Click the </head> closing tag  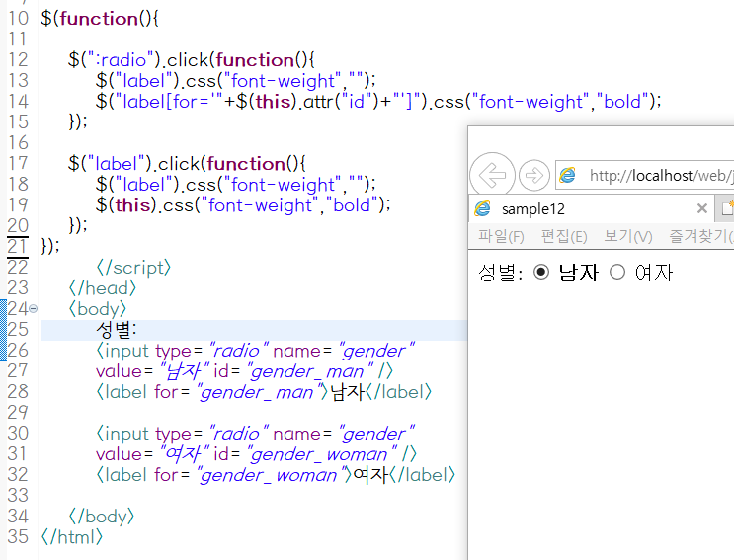pyautogui.click(x=103, y=288)
